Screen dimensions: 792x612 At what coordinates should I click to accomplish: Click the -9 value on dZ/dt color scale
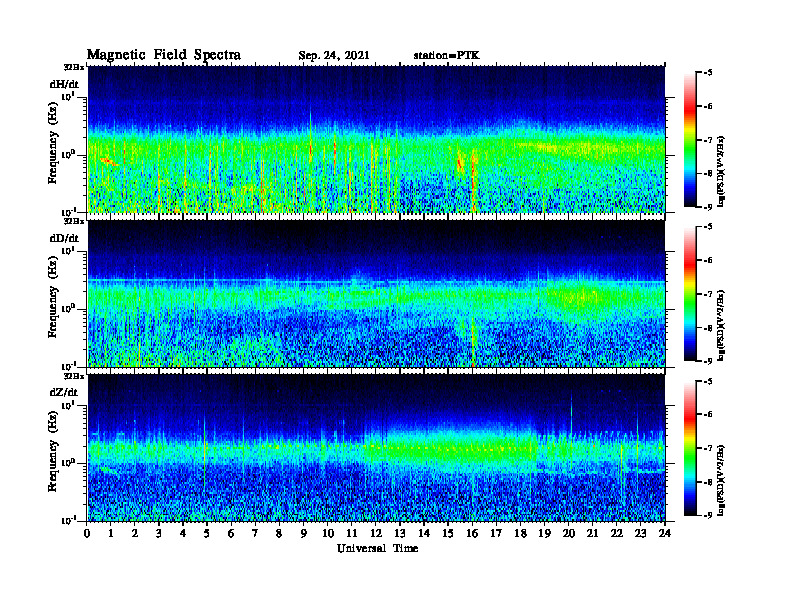pyautogui.click(x=708, y=515)
